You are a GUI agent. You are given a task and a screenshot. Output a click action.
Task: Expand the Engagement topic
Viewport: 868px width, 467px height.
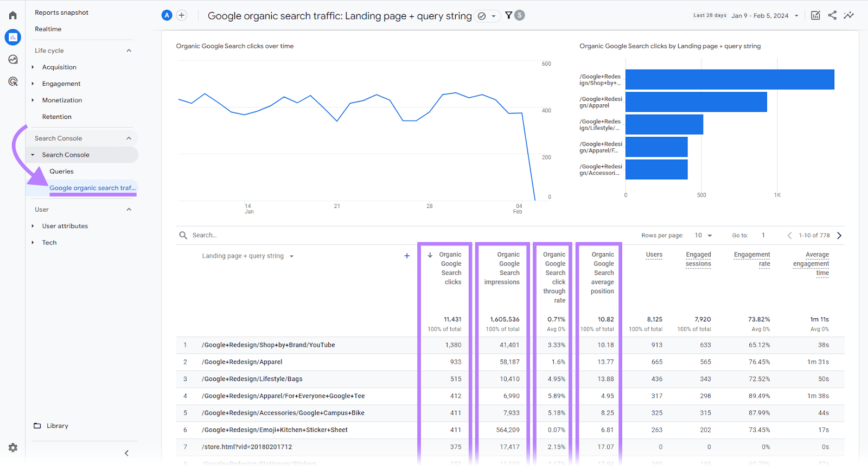[33, 84]
